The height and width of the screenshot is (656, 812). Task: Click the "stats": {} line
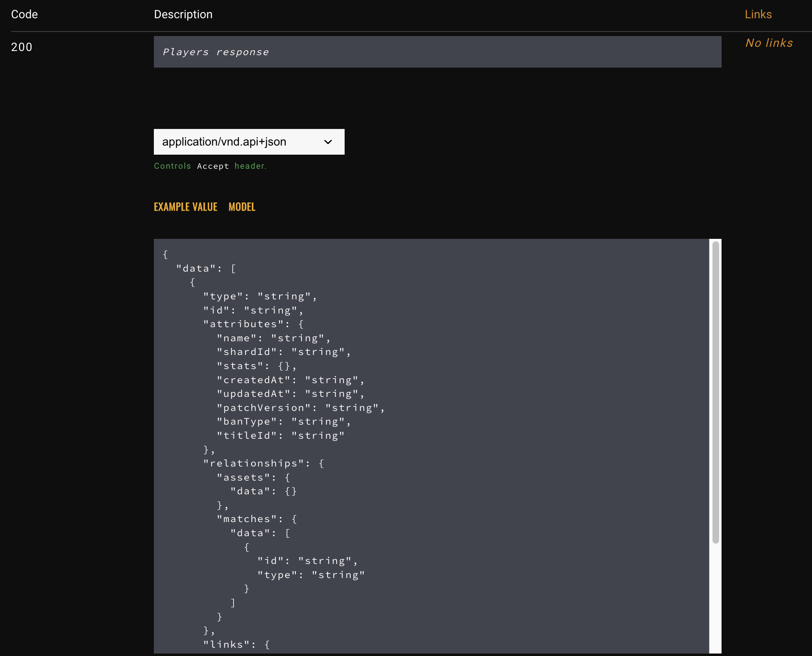(x=257, y=366)
